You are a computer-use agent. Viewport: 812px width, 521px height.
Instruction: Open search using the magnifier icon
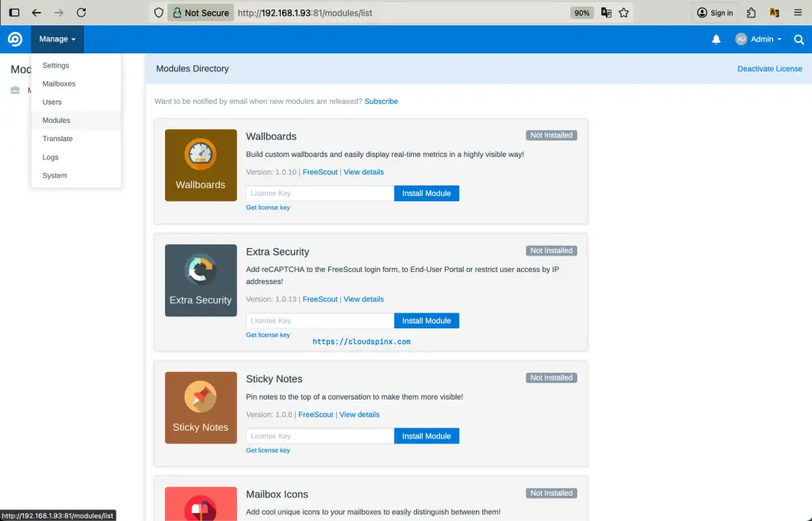(799, 39)
